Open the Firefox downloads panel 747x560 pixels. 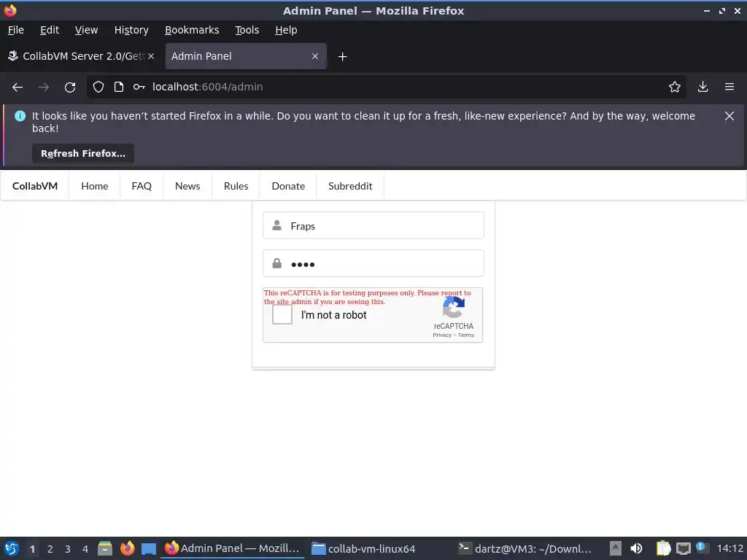(x=703, y=87)
